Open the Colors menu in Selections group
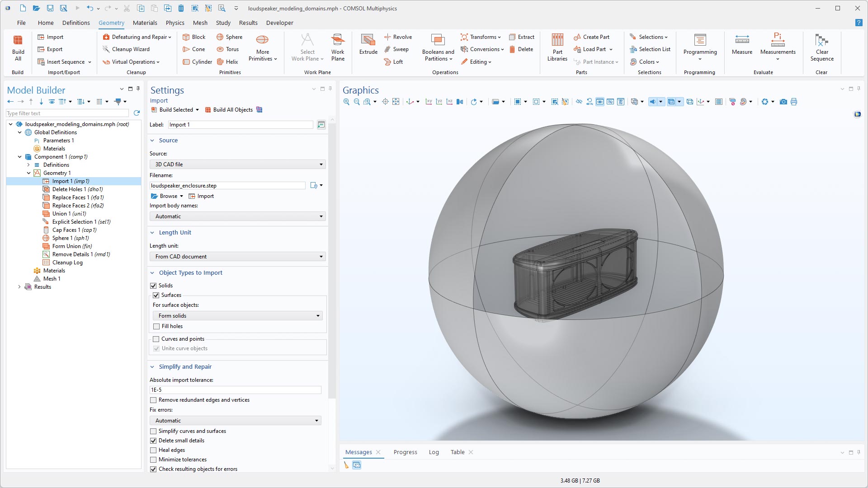 tap(646, 61)
